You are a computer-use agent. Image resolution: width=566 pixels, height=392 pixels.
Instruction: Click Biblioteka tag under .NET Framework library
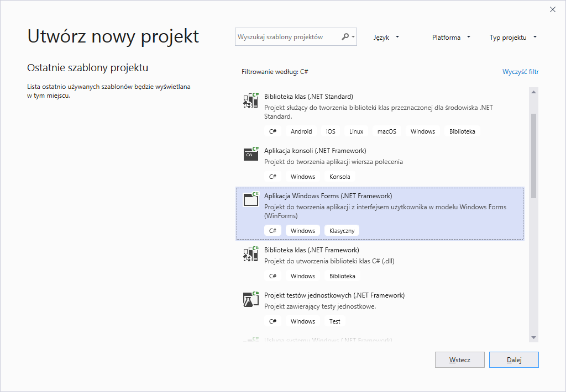click(342, 276)
